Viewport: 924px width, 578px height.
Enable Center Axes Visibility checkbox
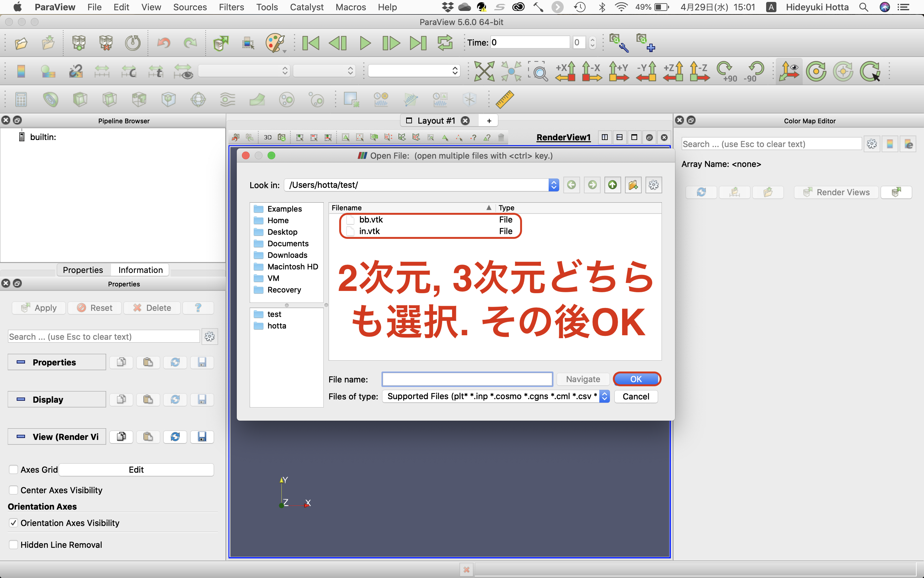13,490
